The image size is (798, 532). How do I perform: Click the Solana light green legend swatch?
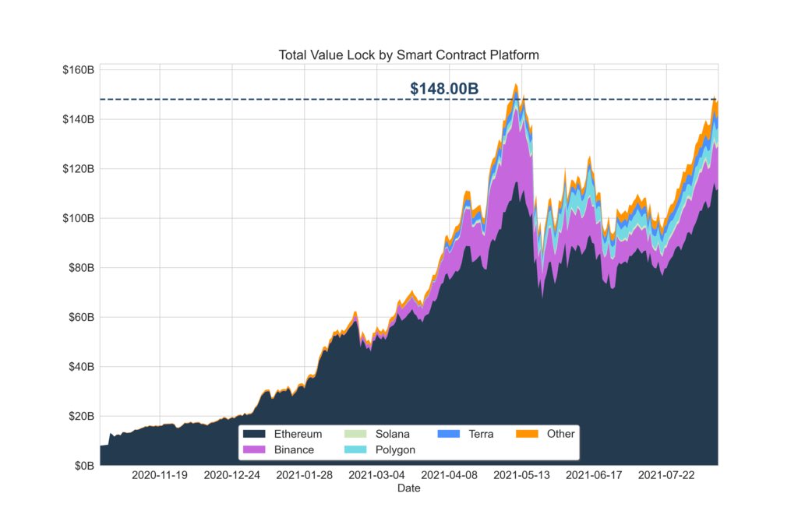pyautogui.click(x=355, y=434)
